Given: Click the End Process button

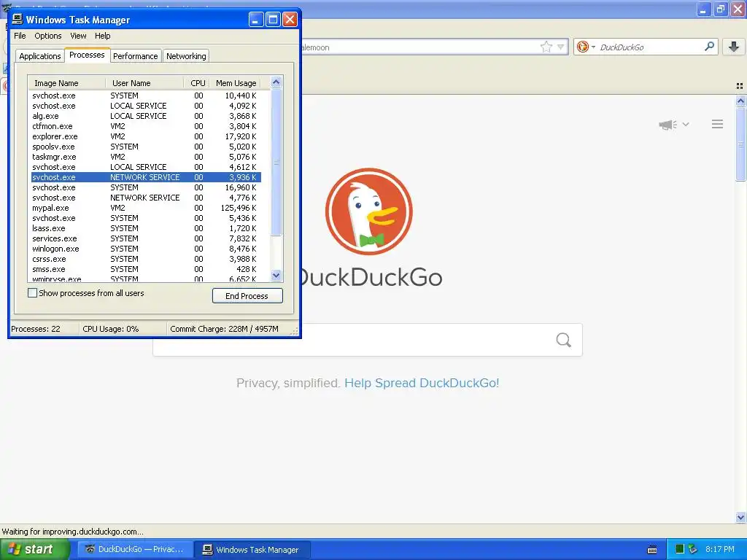Looking at the screenshot, I should [x=247, y=296].
